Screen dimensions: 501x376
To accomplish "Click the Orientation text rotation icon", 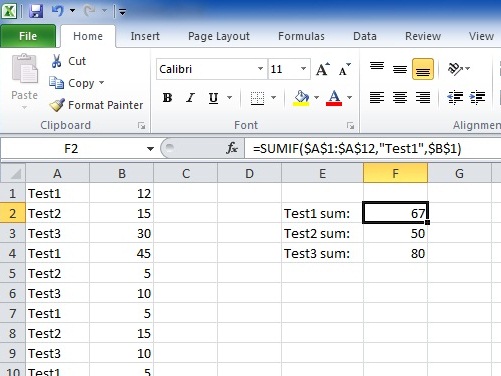I will click(455, 69).
